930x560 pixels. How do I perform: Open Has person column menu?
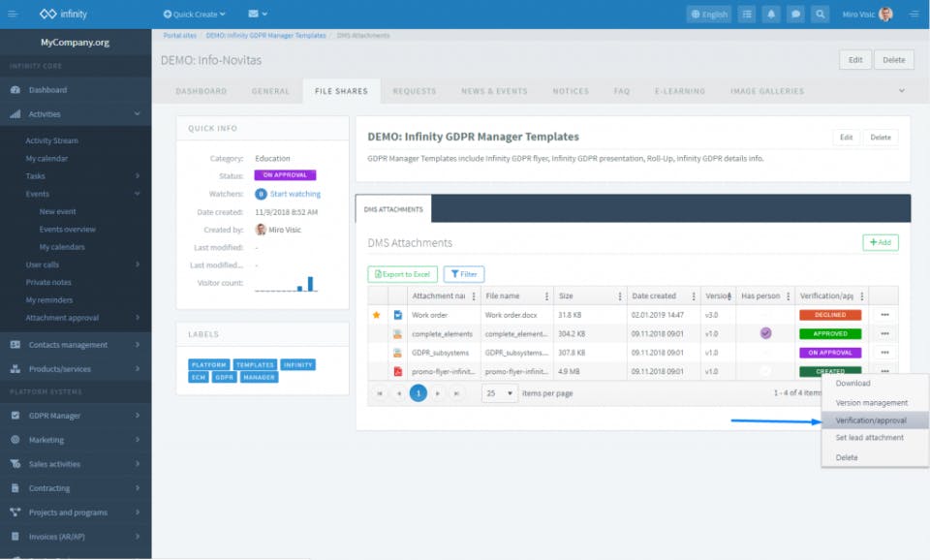point(789,296)
